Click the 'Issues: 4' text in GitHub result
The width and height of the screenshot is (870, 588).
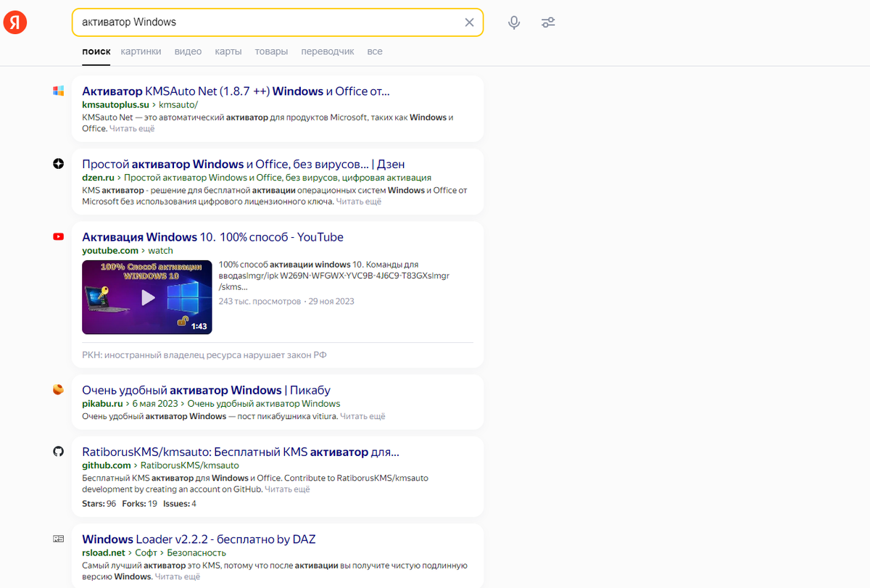(180, 504)
